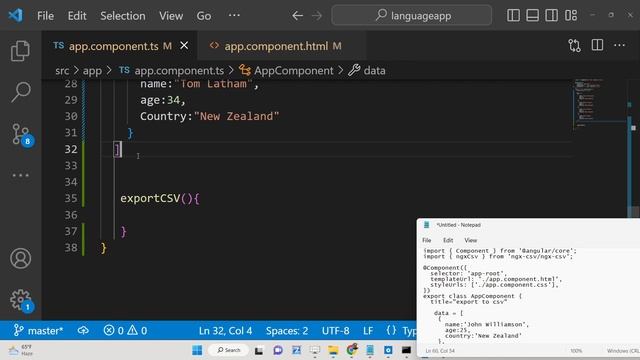640x360 pixels.
Task: Click the exportCSV method name
Action: [x=150, y=198]
